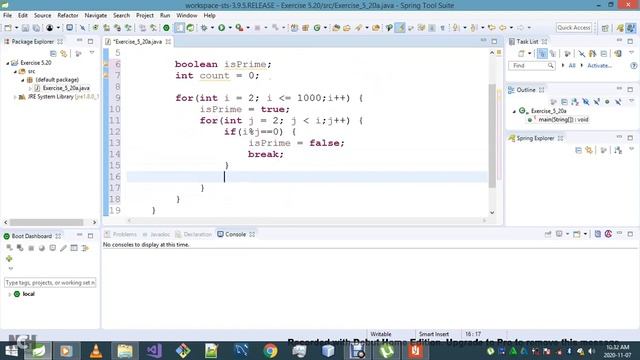Collapse the src folder tree node
Viewport: 640px width, 360px height.
click(x=15, y=72)
